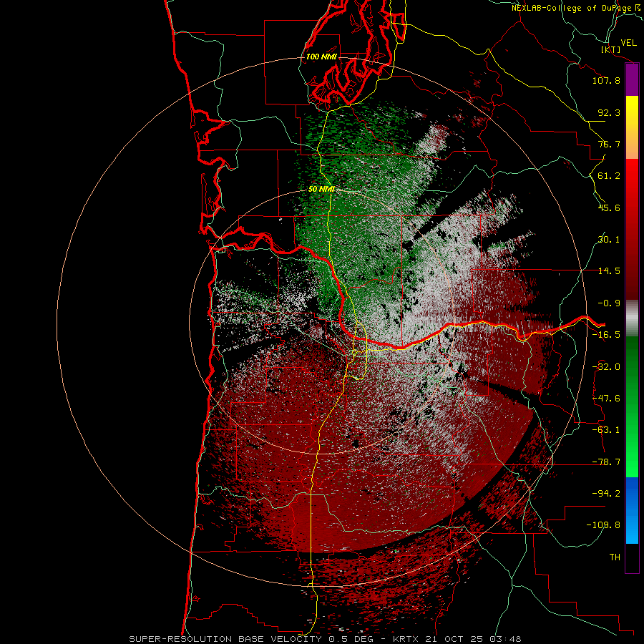Viewport: 644px width, 644px height.
Task: Click the 76.7 scale value
Action: coord(609,144)
